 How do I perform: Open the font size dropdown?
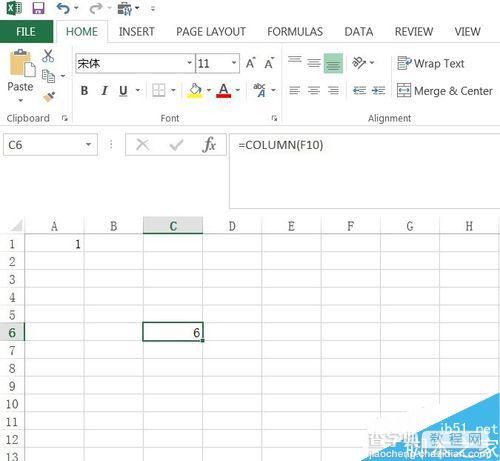pos(234,63)
